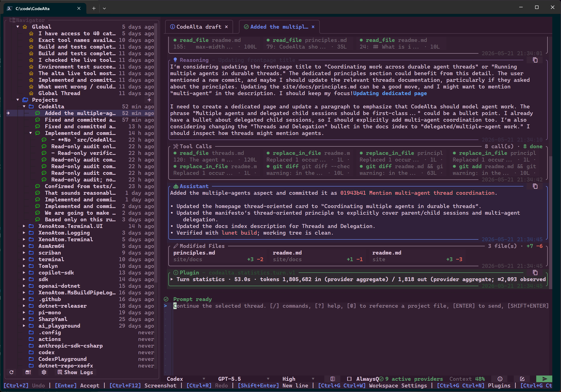
Task: Open the GPT-5.5 model dropdown
Action: (x=244, y=379)
